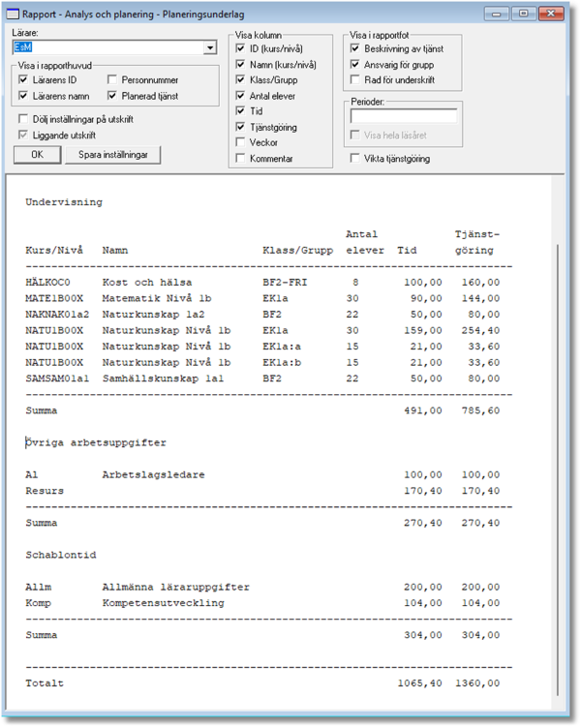Enable Rad för underskrift checkbox
The height and width of the screenshot is (728, 581).
(x=355, y=79)
